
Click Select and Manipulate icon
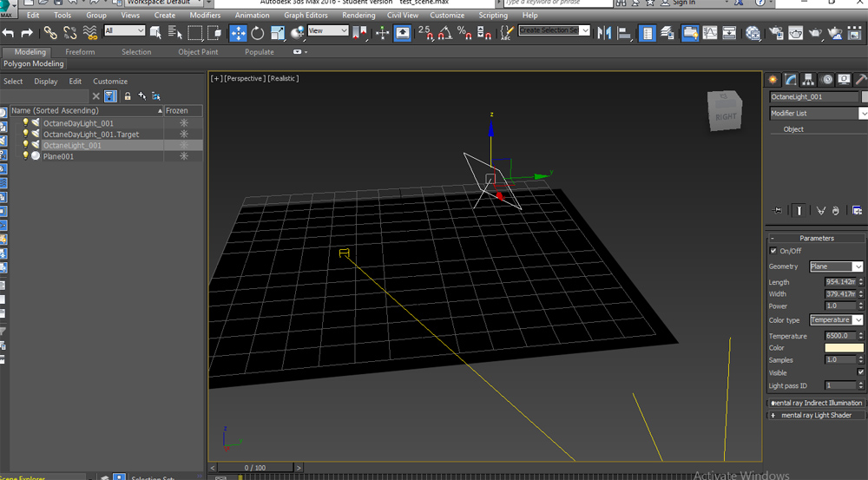coord(383,33)
